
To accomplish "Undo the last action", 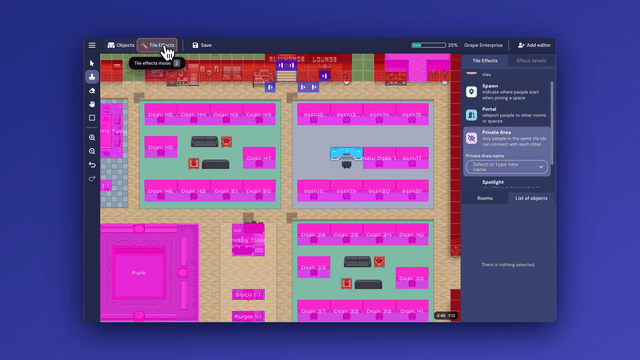I will pyautogui.click(x=92, y=165).
